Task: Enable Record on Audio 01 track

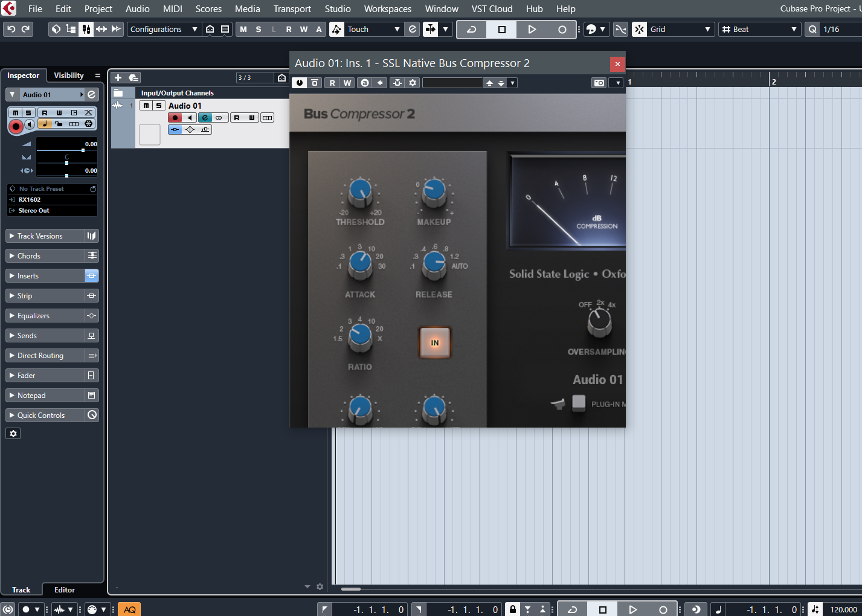Action: (175, 118)
